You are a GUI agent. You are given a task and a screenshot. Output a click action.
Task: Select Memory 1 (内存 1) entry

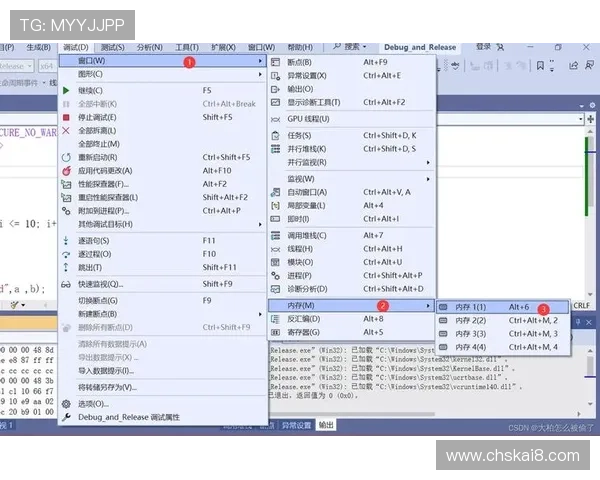(x=502, y=307)
